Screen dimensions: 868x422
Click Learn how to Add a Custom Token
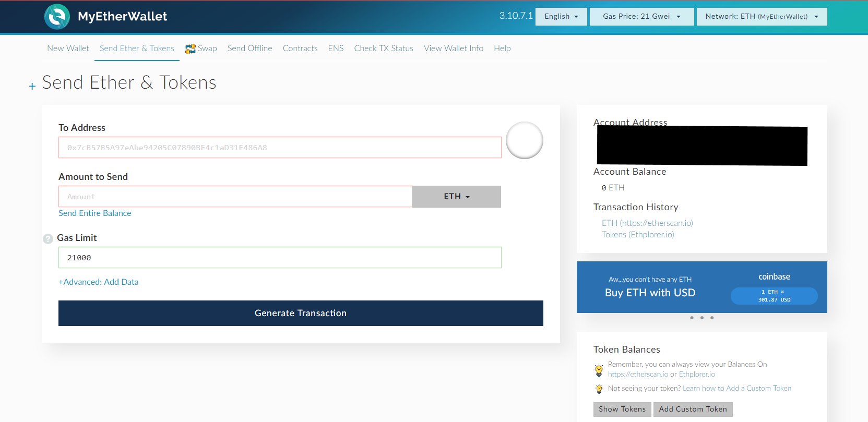click(737, 388)
